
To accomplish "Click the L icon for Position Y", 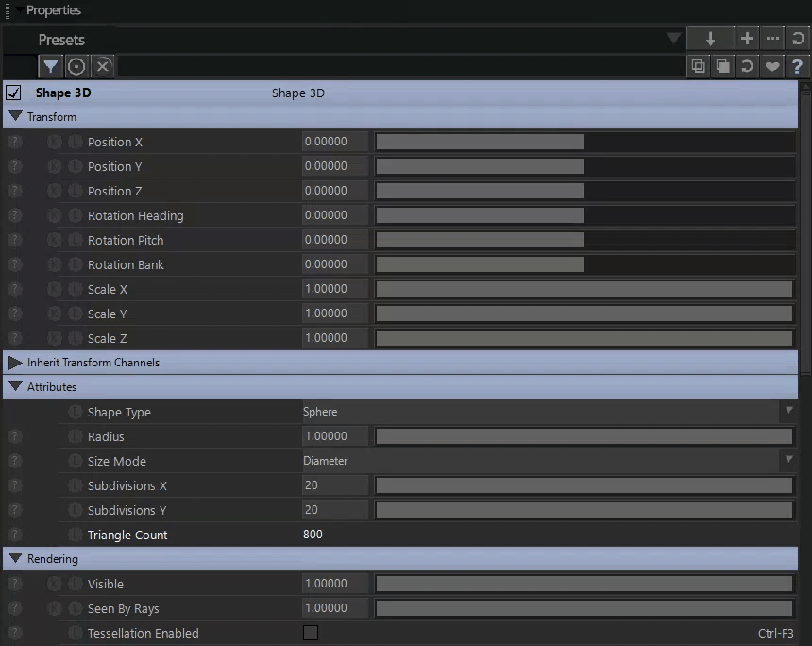I will point(76,166).
